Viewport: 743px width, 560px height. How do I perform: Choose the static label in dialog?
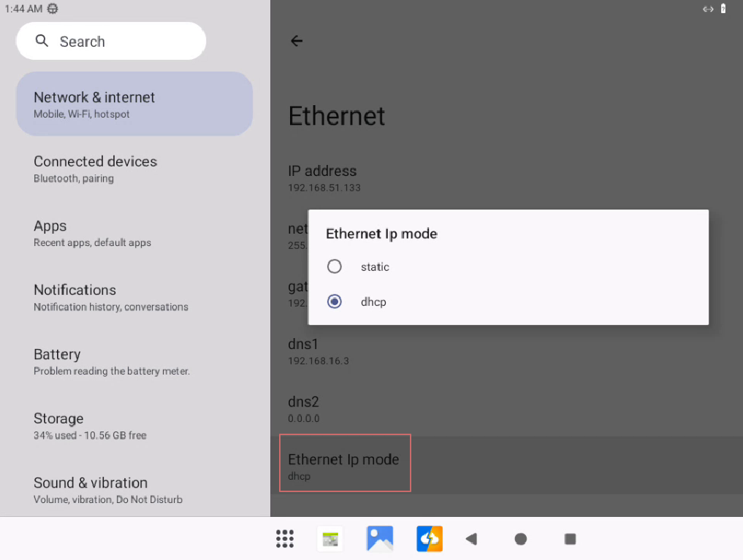click(x=375, y=267)
